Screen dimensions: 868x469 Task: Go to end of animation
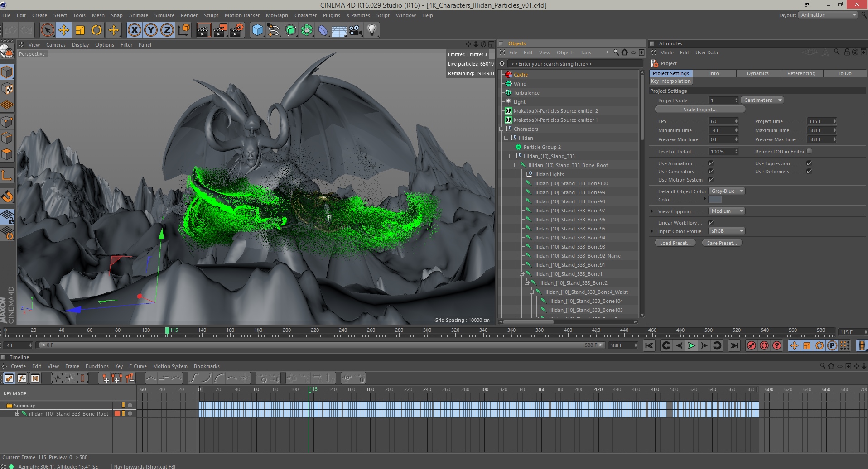pyautogui.click(x=734, y=345)
